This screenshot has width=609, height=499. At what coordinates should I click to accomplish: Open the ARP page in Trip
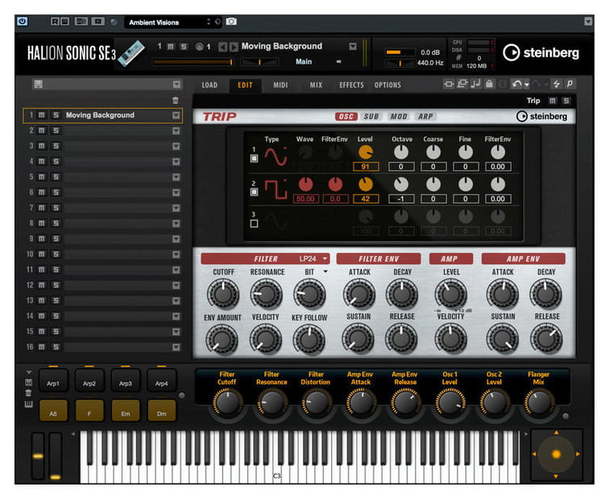point(426,116)
